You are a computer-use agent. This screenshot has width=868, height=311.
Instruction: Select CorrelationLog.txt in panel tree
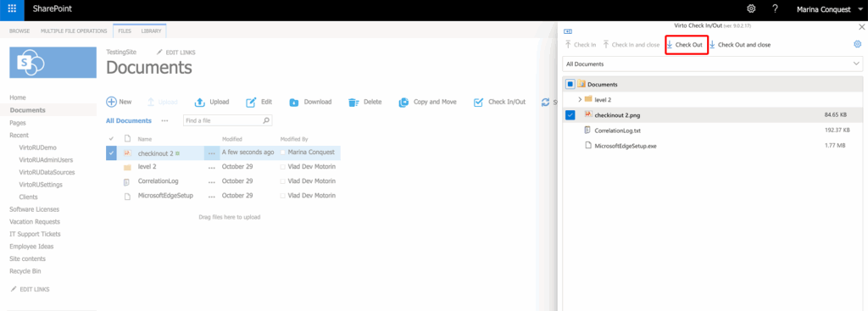(617, 131)
